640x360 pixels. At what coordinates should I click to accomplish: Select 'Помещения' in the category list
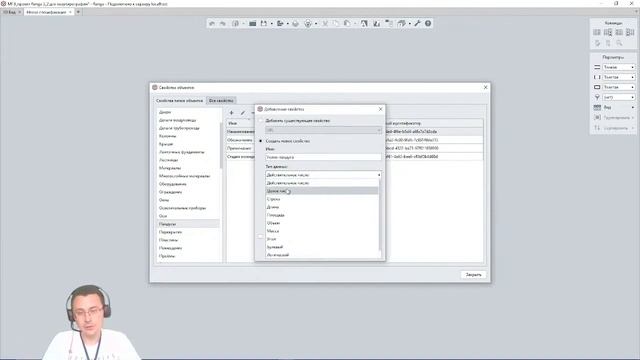[188, 248]
